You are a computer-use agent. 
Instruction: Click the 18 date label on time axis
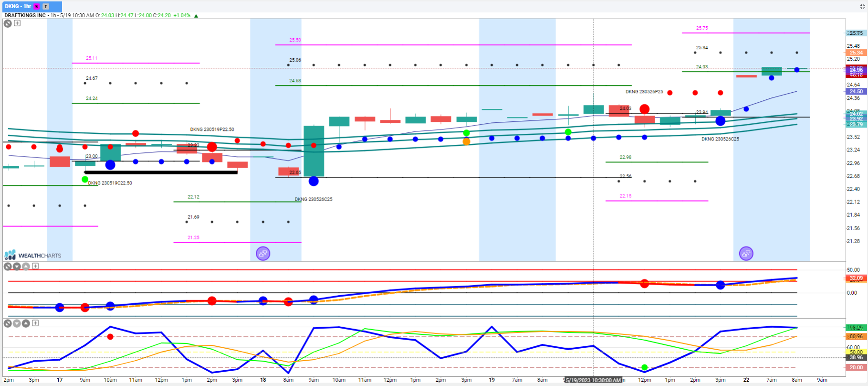(263, 380)
